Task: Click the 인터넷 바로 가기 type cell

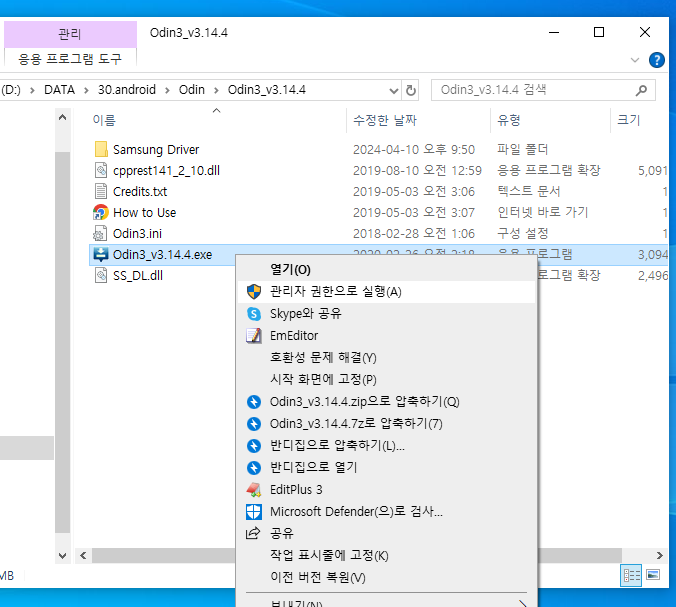Action: (543, 212)
